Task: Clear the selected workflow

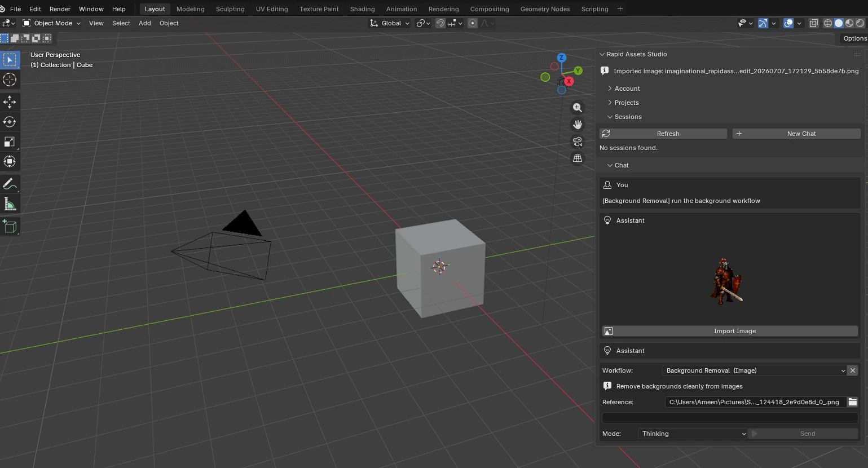Action: (853, 370)
